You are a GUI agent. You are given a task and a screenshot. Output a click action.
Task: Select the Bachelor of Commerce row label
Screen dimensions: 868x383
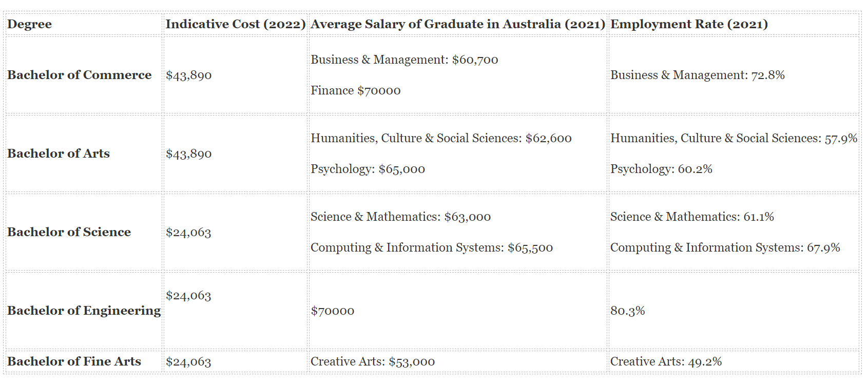(80, 75)
